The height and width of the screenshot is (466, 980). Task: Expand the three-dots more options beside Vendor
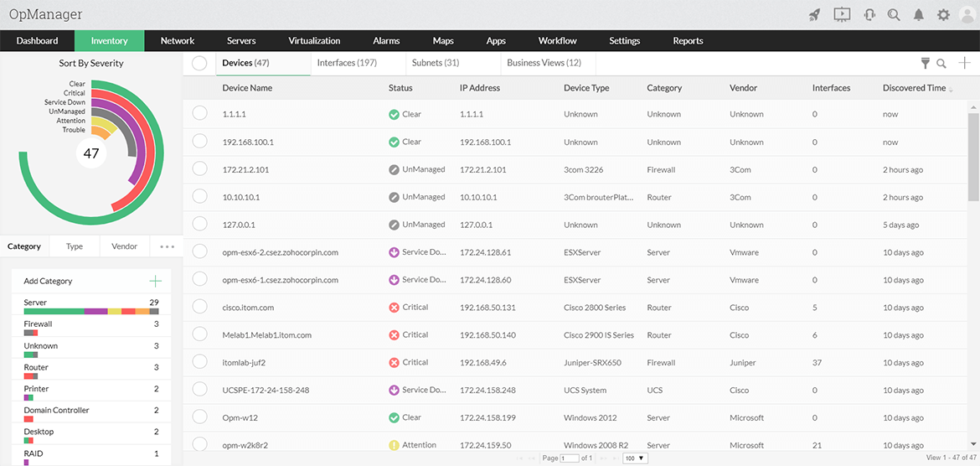click(167, 246)
